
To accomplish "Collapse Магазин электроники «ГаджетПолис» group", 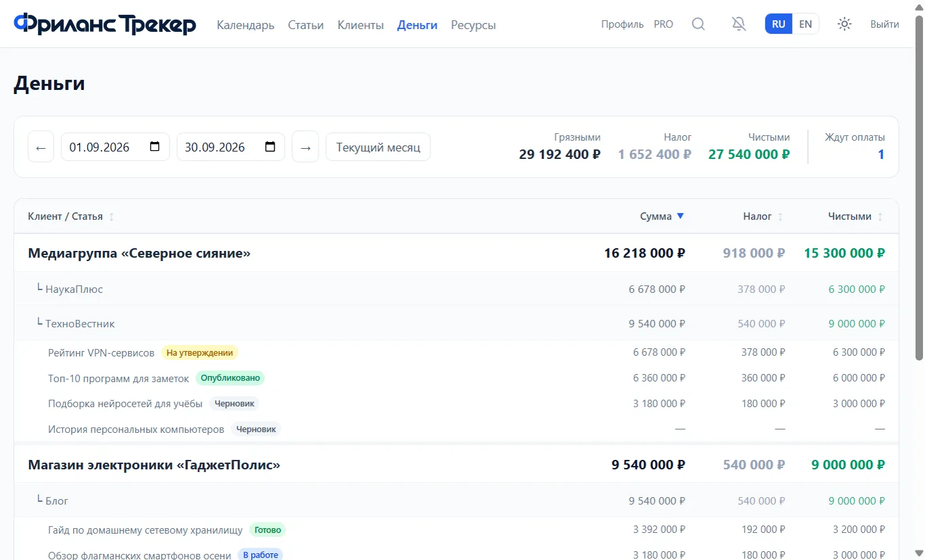I will click(x=457, y=465).
